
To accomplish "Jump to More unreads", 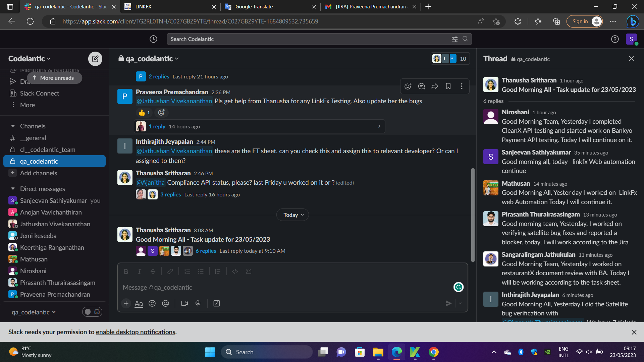I will pos(54,78).
